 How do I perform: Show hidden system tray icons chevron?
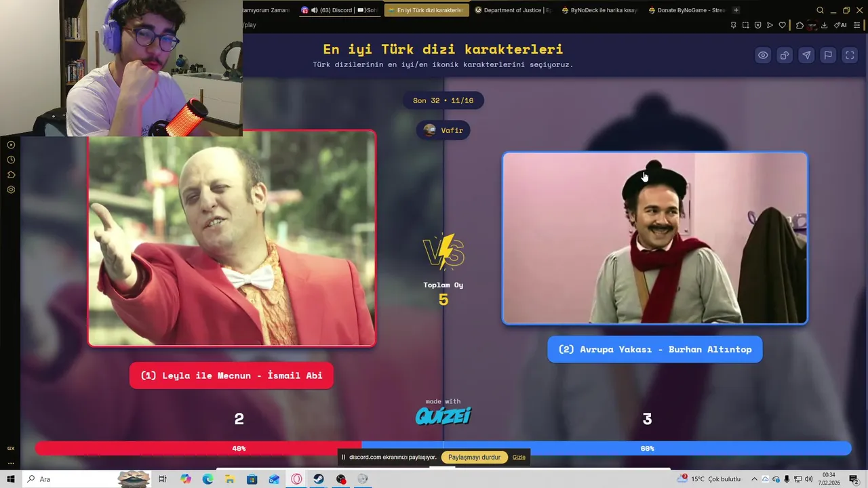(754, 479)
